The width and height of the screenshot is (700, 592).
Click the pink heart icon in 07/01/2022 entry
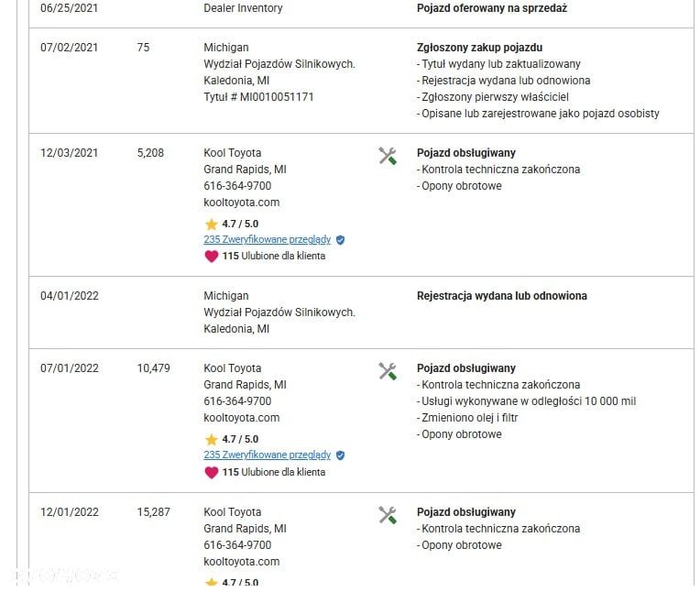click(x=211, y=472)
